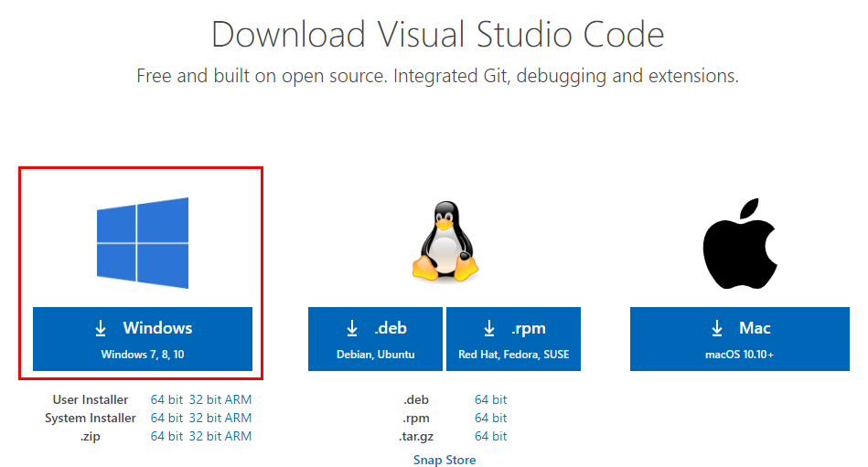Download the .rpm package for Red Hat, Fedora, SUSE
Screen dimensions: 868x467
pyautogui.click(x=513, y=339)
